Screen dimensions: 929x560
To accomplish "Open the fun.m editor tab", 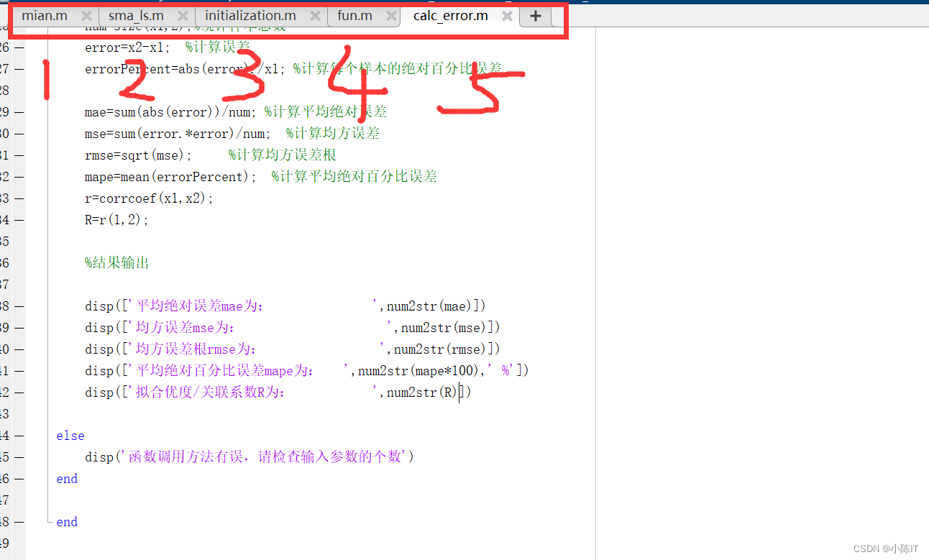I will [355, 16].
